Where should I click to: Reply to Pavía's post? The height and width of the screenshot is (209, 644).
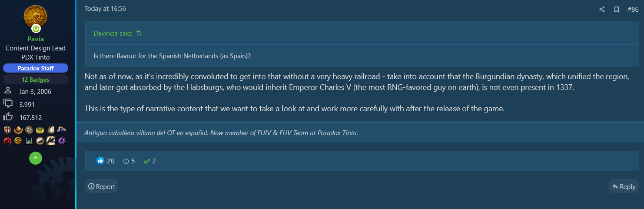tap(624, 186)
